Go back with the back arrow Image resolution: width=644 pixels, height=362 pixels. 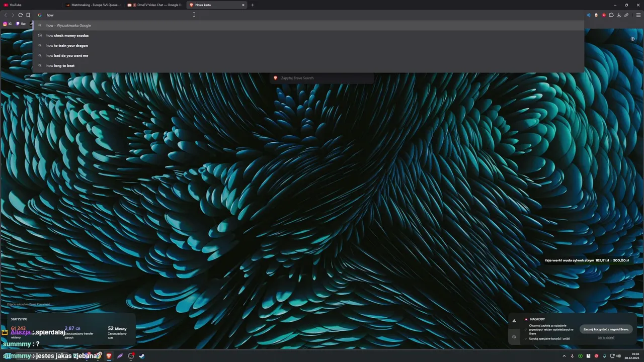coord(6,15)
